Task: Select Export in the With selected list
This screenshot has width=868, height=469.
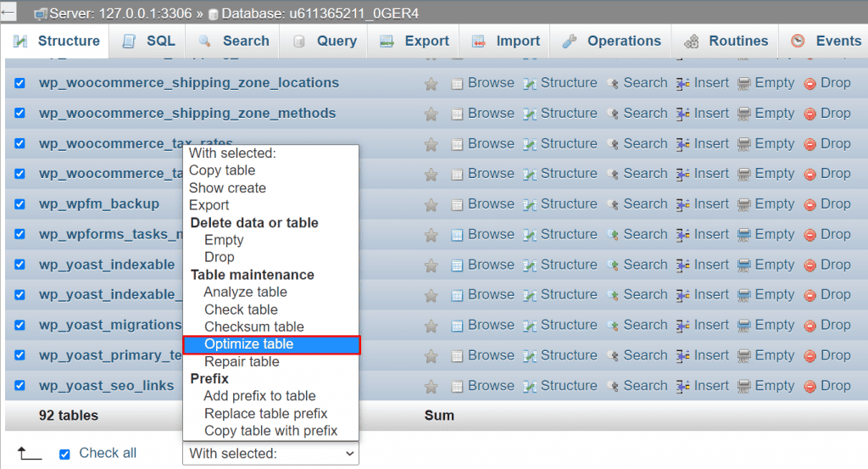Action: click(209, 205)
